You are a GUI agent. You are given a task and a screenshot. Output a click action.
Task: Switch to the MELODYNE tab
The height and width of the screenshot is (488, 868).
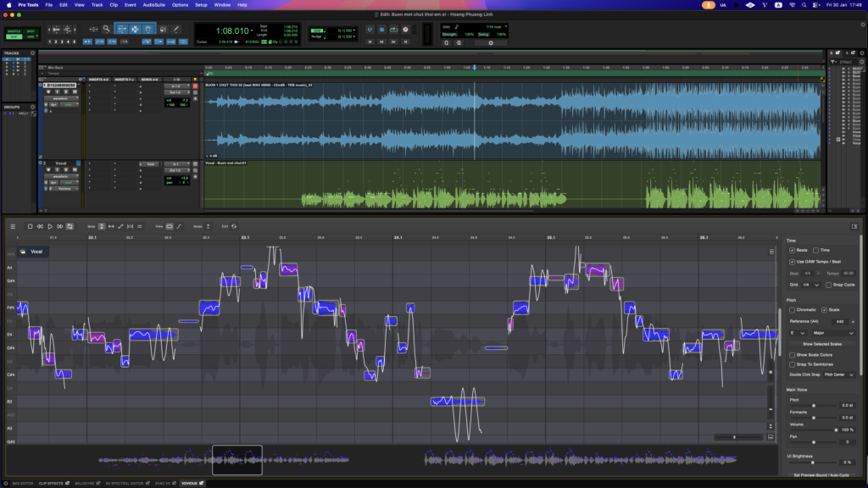coord(84,483)
